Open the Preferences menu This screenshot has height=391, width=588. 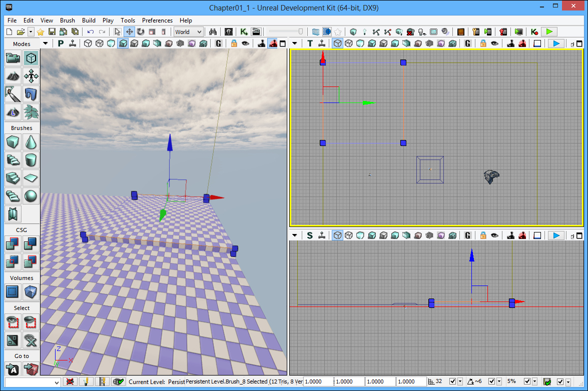157,20
